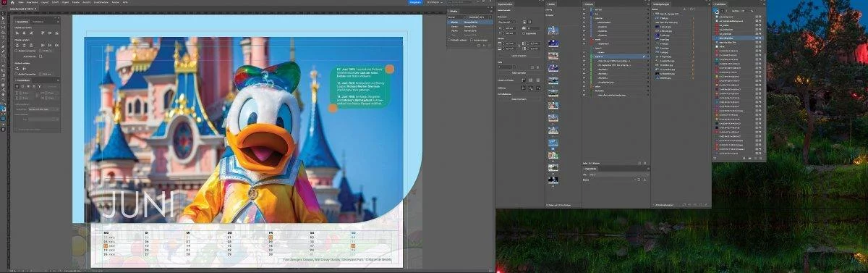
Task: Enable the Füllmeth. isolieren checkbox
Action: coord(449,40)
